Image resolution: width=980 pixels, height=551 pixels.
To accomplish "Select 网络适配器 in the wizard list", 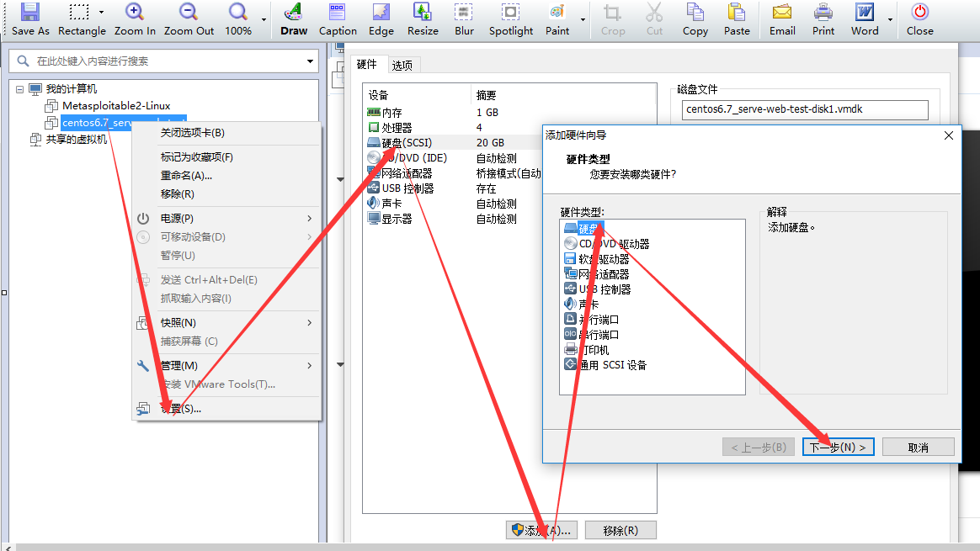I will click(x=597, y=274).
